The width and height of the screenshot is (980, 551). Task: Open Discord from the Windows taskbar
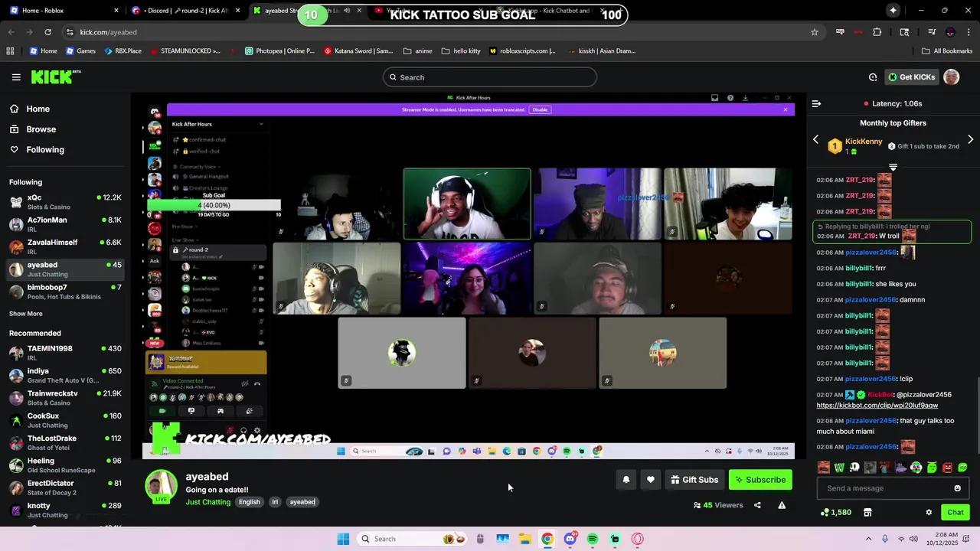pyautogui.click(x=570, y=539)
